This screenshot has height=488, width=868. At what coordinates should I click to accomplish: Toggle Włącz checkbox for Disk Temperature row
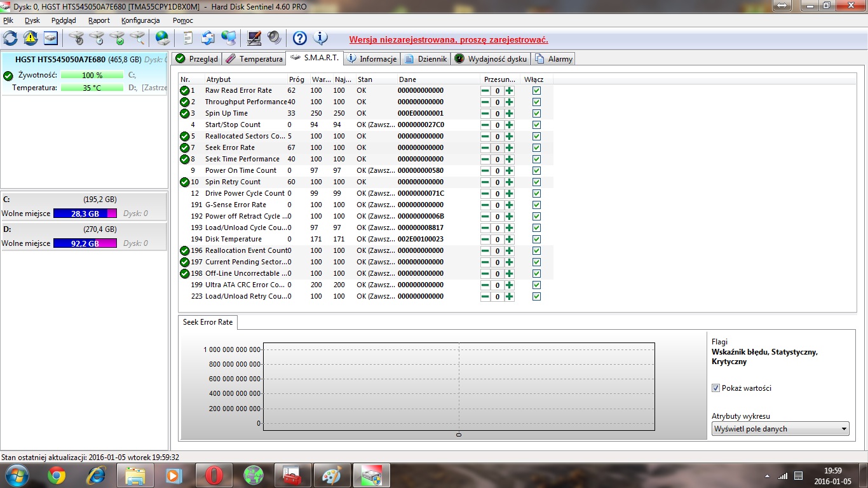[537, 240]
